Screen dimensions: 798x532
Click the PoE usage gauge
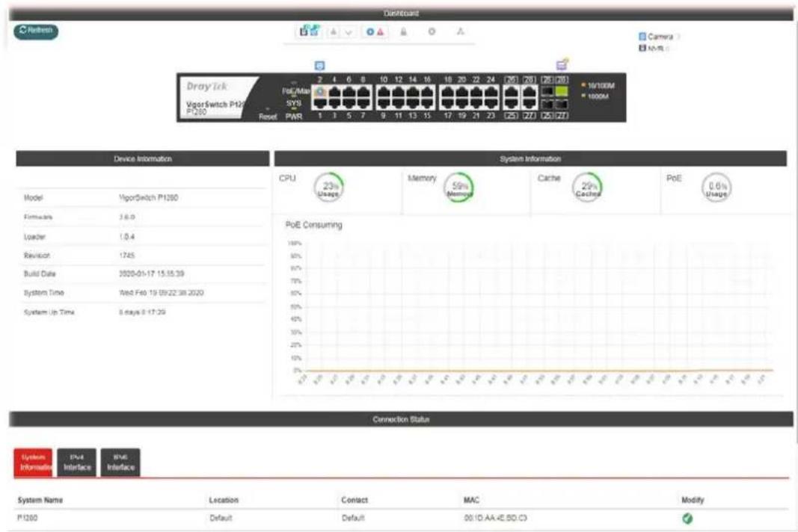[x=716, y=188]
